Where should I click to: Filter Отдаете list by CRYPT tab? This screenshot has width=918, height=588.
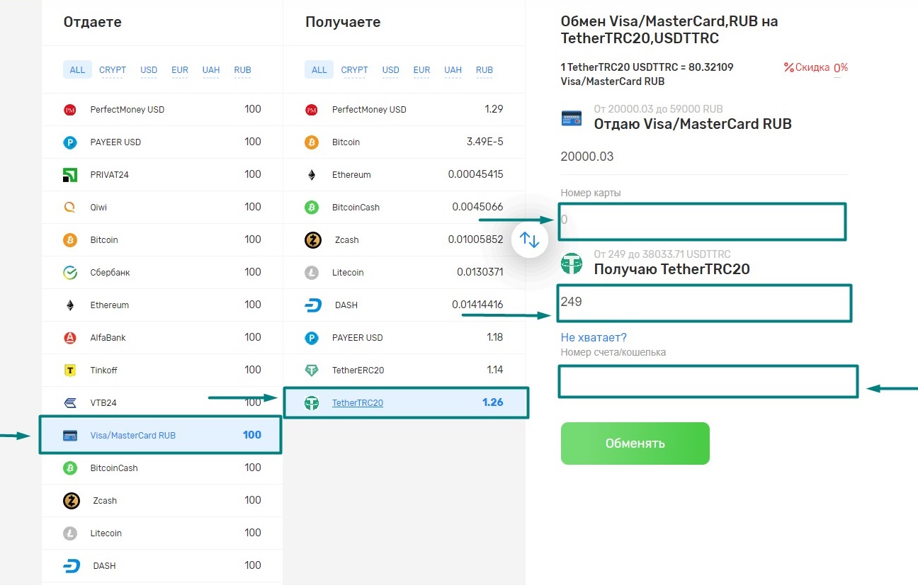(113, 70)
